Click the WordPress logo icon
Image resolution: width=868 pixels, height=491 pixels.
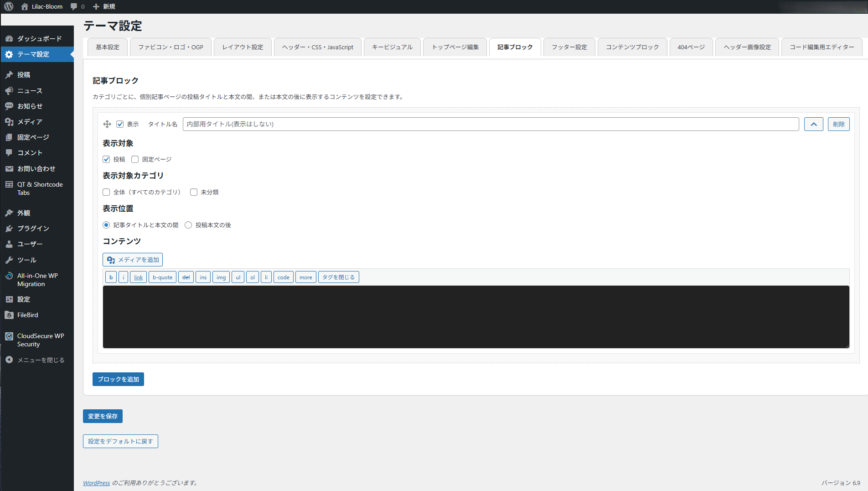[x=9, y=6]
